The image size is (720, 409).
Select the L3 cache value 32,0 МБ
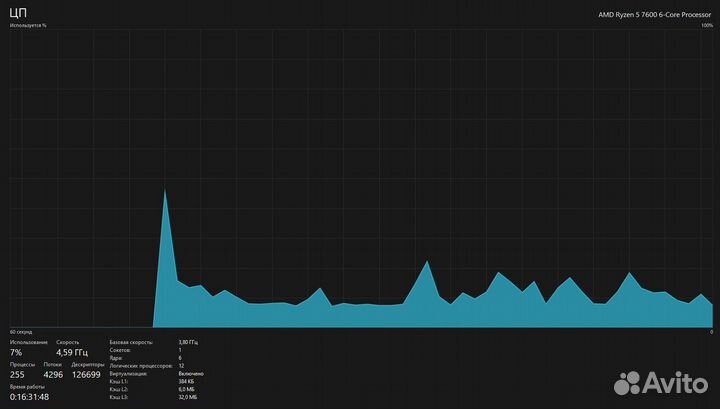click(x=188, y=397)
